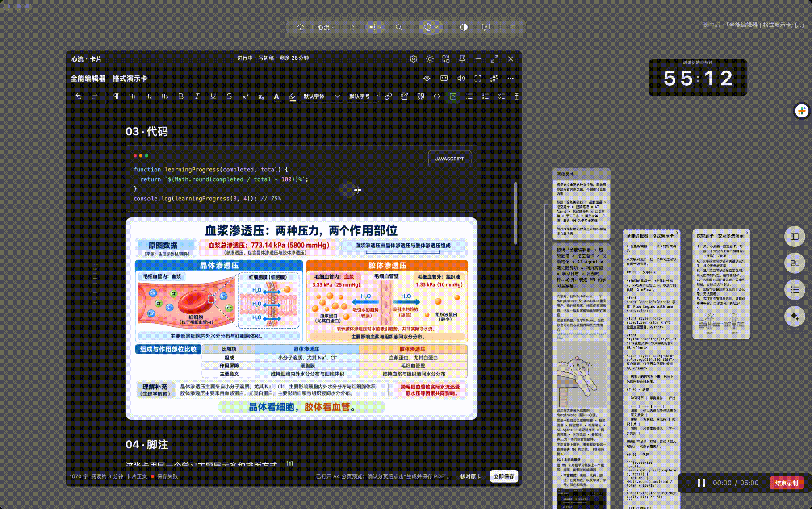Expand the 心流 dropdown in top bar

tap(326, 27)
